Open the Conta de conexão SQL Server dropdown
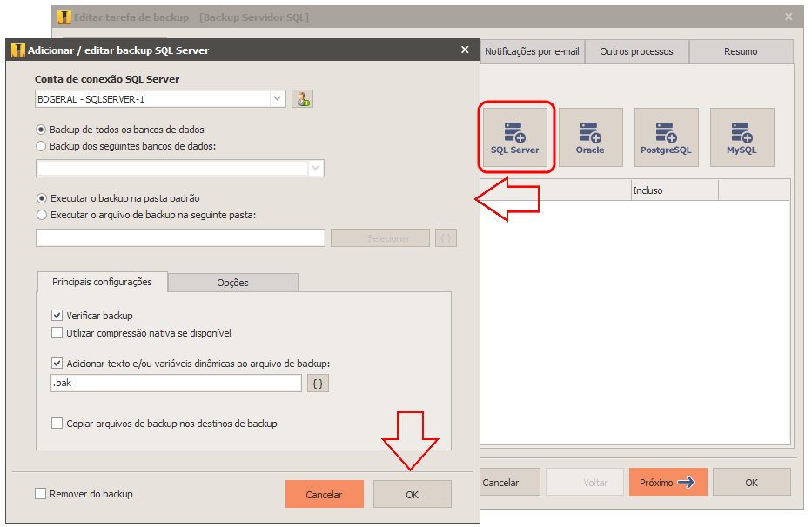Image resolution: width=812 pixels, height=527 pixels. click(x=278, y=99)
